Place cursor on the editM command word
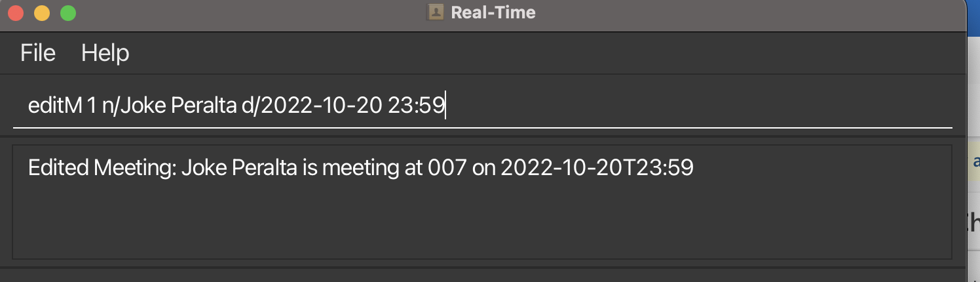The image size is (980, 282). 54,106
